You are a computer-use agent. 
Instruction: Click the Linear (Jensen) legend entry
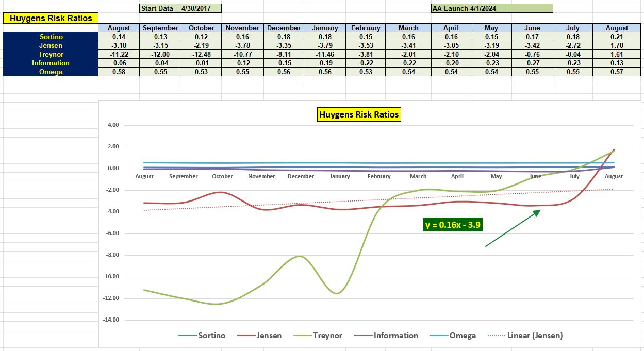[x=525, y=336]
